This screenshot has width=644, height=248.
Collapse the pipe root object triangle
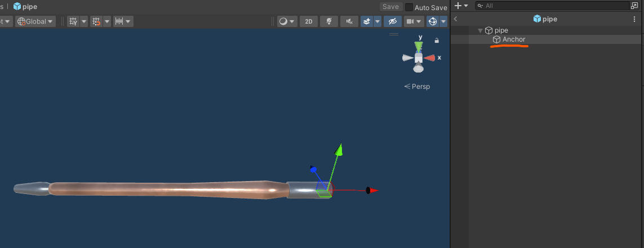pos(480,30)
